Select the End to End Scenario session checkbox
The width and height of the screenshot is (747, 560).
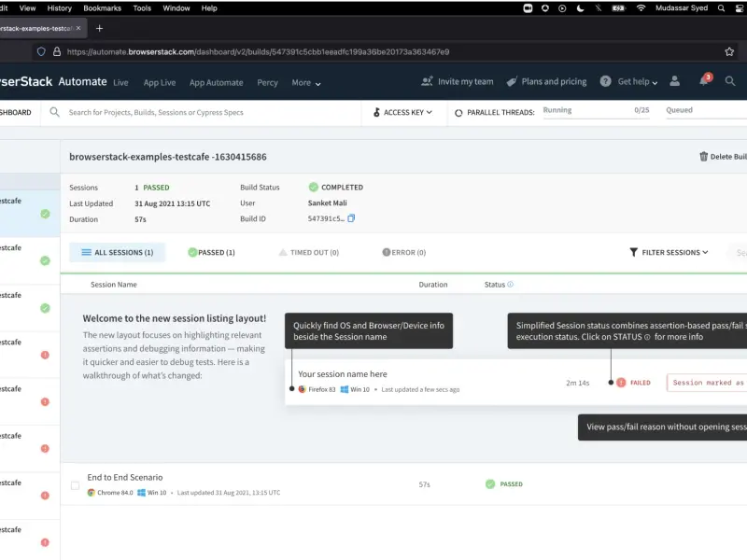point(75,485)
